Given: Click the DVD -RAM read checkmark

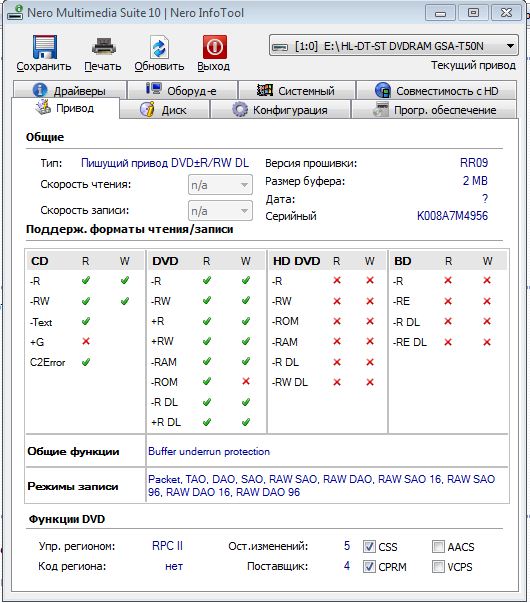Looking at the screenshot, I should pos(207,361).
